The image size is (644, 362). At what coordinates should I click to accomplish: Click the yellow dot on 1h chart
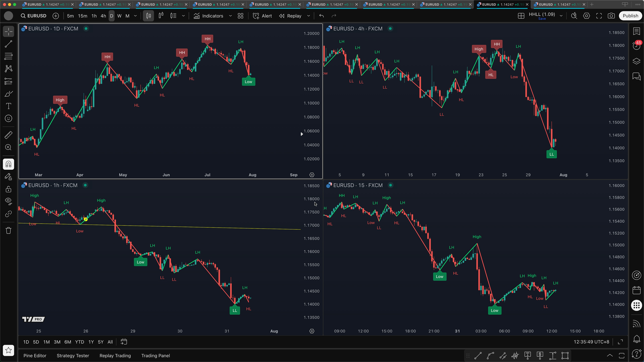coord(86,219)
